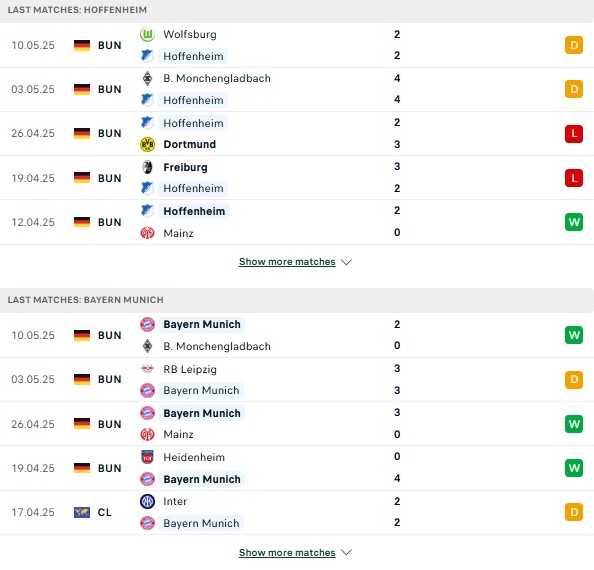Click the RB Leipzig club logo
Viewport: 594px width, 570px height.
pyautogui.click(x=147, y=369)
